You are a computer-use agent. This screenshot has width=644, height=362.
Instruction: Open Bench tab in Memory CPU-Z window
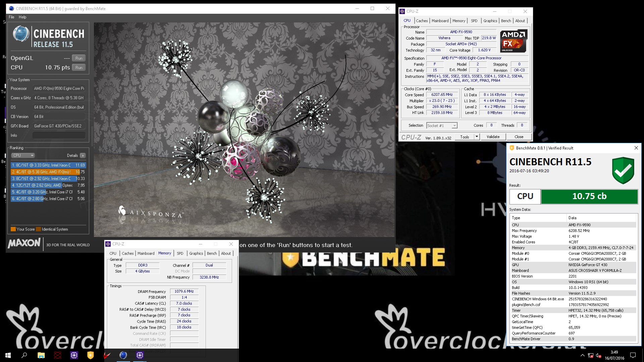click(x=212, y=253)
